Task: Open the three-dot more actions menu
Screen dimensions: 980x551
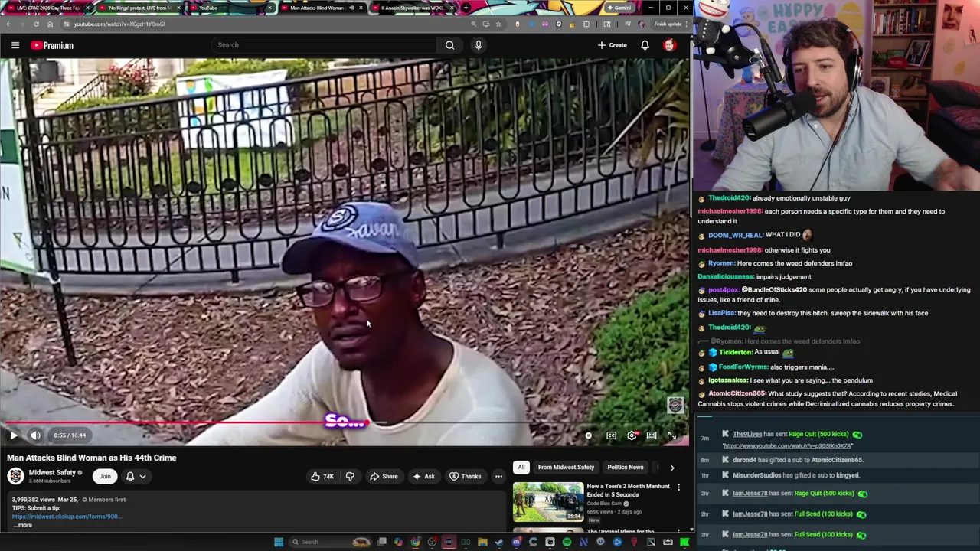Action: point(498,476)
